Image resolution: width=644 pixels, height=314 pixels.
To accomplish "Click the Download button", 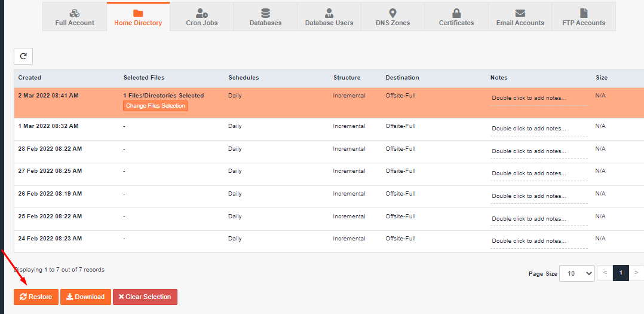I will (x=85, y=297).
